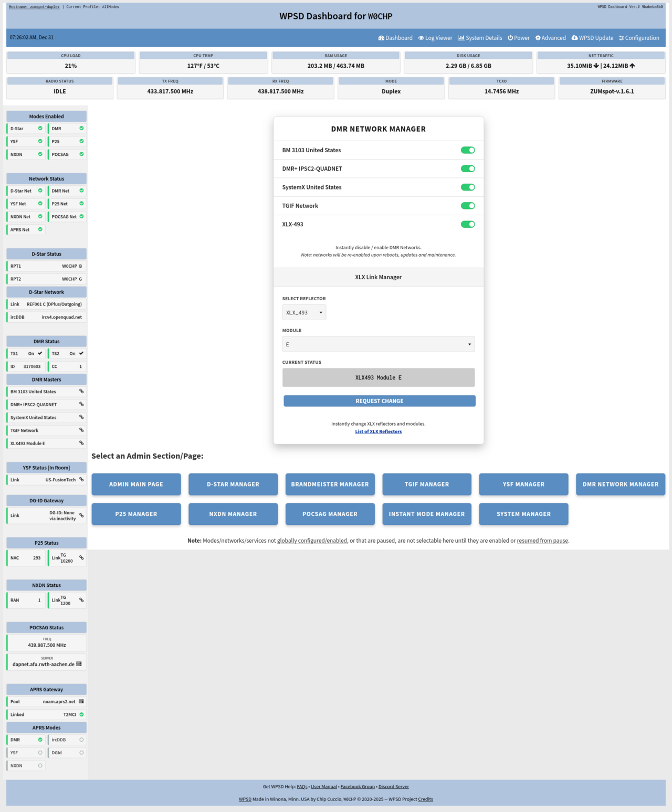The width and height of the screenshot is (672, 812).
Task: Click the Configuration sliders icon
Action: tap(622, 38)
